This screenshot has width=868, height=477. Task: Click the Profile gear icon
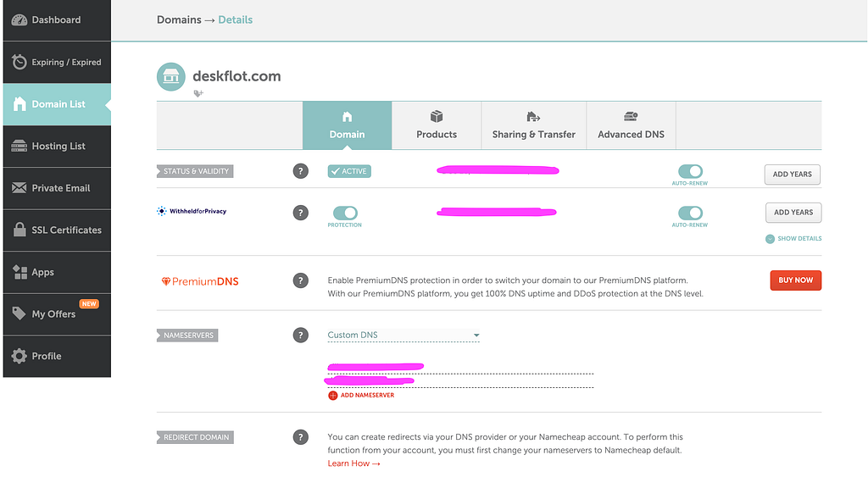19,356
